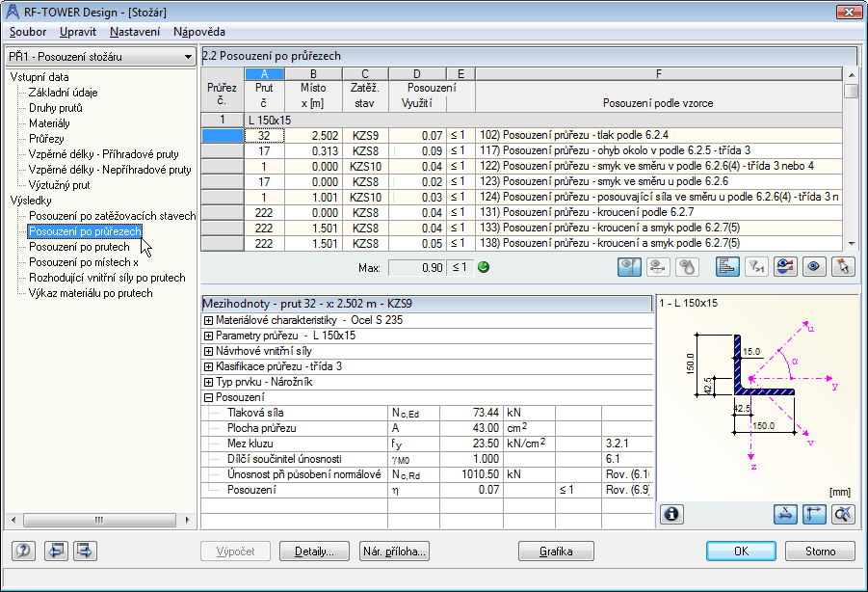Click the disabled Výpočet button
The image size is (868, 592).
coord(235,551)
